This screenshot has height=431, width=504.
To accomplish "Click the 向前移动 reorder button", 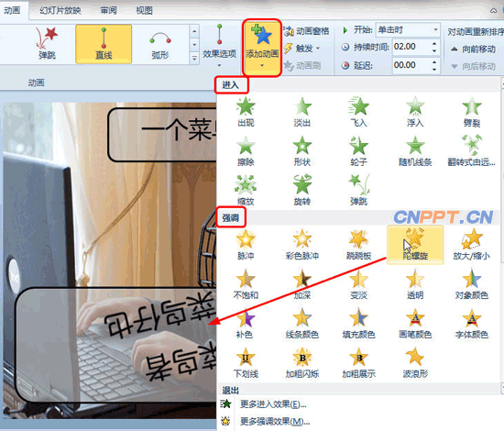I will pyautogui.click(x=473, y=50).
